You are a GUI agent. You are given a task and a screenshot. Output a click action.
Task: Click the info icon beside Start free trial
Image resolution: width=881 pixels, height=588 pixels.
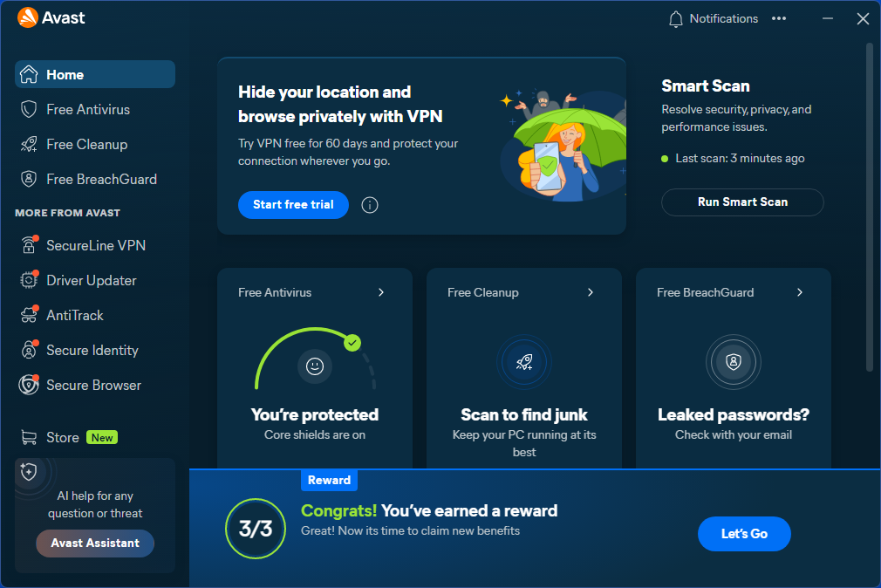tap(370, 205)
